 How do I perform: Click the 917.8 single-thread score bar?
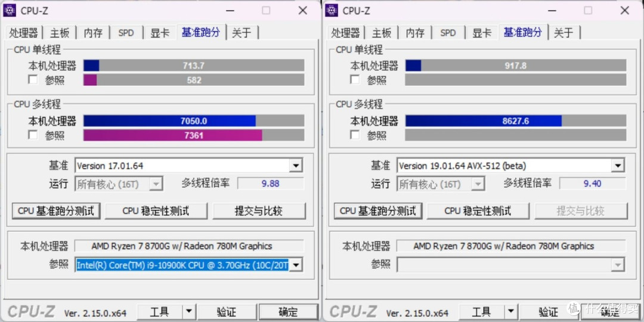(x=516, y=66)
